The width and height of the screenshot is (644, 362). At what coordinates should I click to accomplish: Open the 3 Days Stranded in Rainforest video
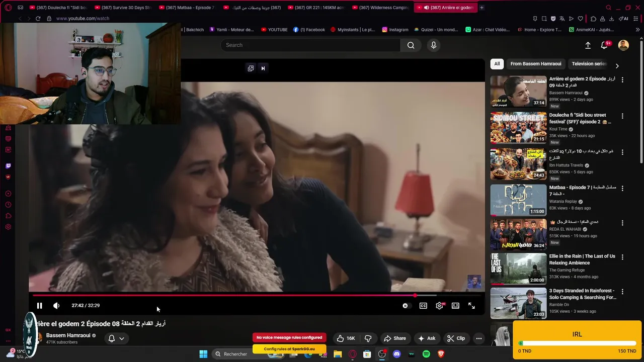583,294
